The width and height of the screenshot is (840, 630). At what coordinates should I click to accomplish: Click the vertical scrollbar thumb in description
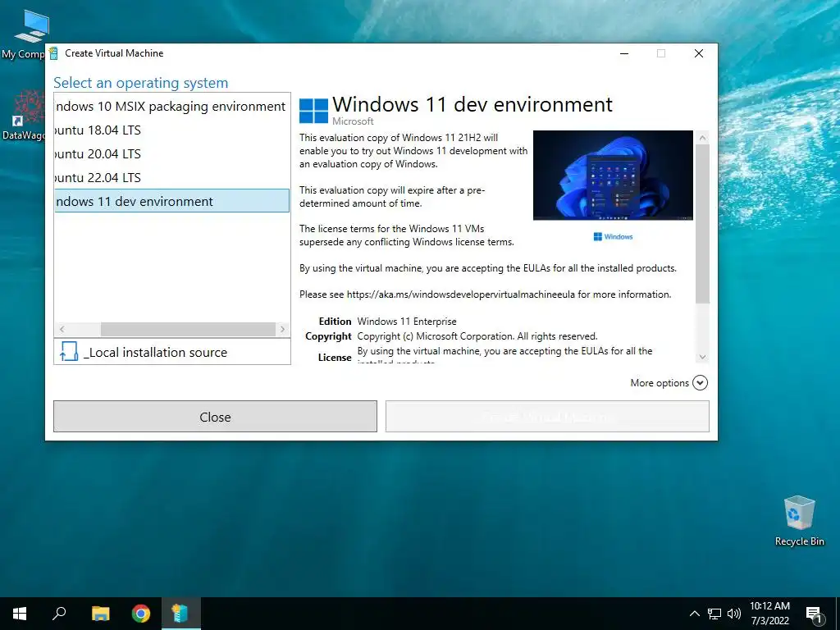[702, 223]
